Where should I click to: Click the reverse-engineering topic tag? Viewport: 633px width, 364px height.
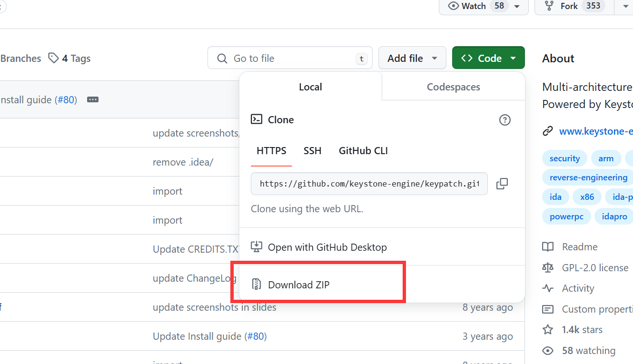pos(588,177)
